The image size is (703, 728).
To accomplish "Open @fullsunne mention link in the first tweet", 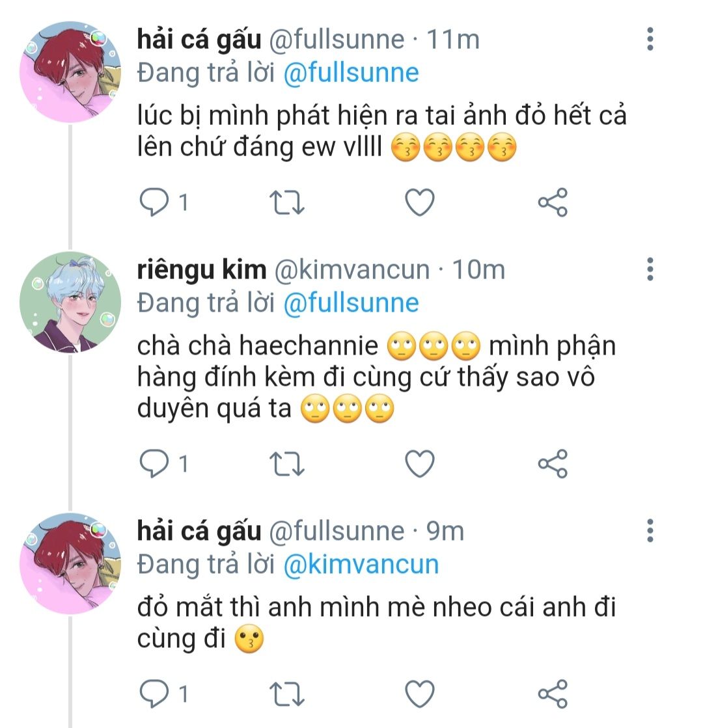I will click(x=351, y=72).
